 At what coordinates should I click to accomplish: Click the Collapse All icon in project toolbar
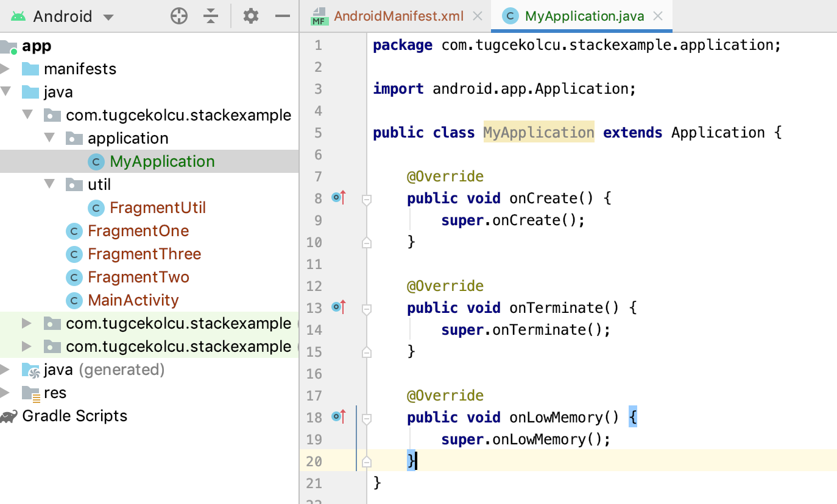[210, 16]
